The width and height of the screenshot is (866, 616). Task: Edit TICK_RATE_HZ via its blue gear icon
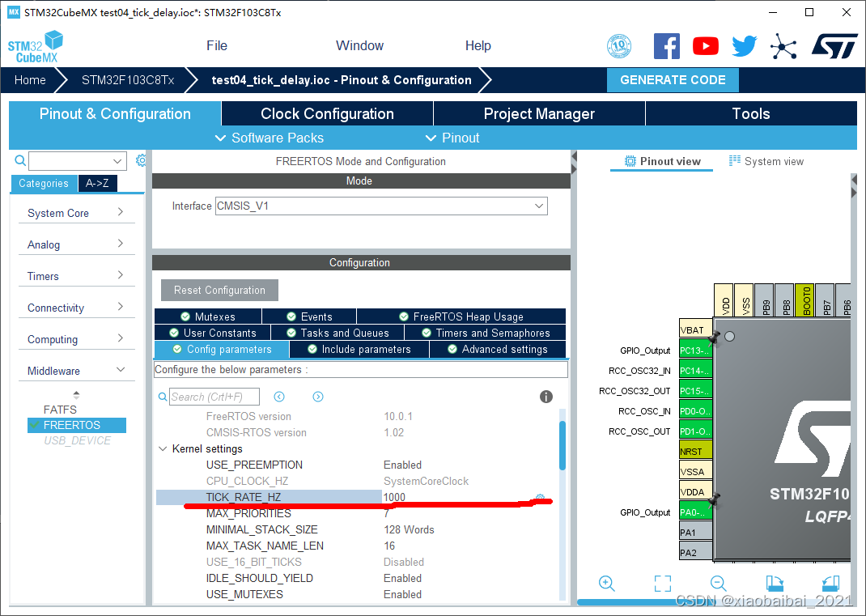[x=540, y=497]
